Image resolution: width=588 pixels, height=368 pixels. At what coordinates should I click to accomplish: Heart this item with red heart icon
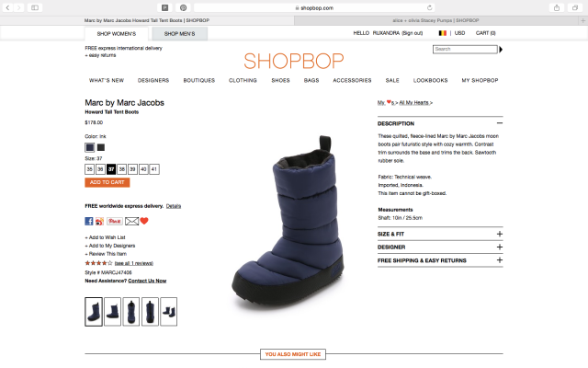[x=144, y=221]
